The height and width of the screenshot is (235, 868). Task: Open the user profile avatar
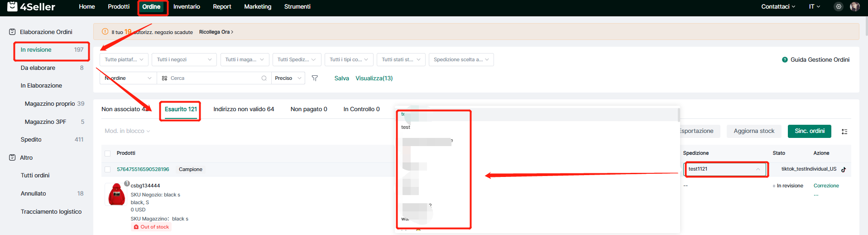point(854,7)
